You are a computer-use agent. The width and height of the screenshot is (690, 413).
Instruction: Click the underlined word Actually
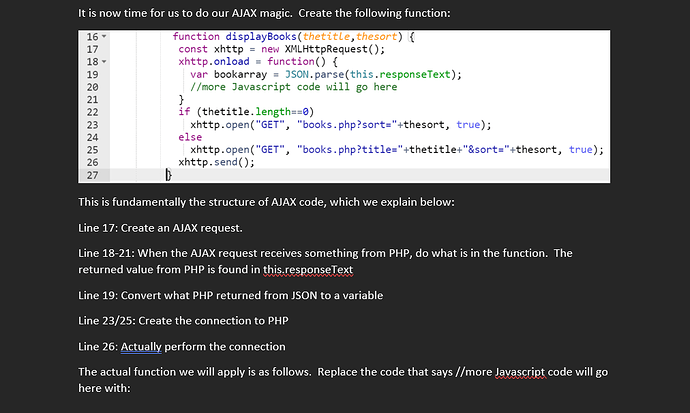click(141, 347)
